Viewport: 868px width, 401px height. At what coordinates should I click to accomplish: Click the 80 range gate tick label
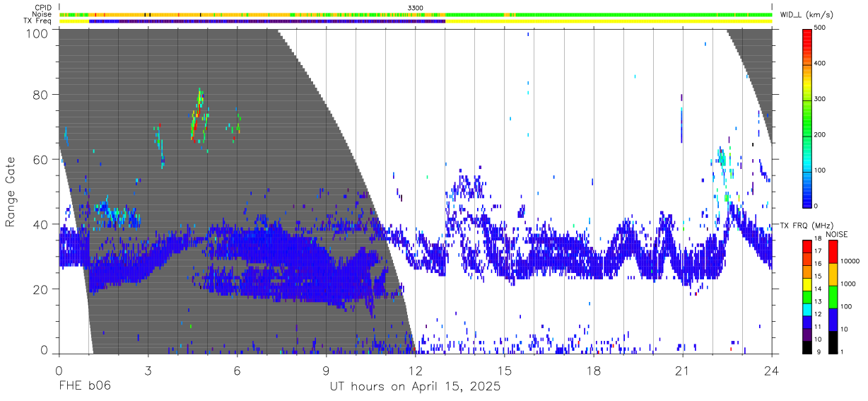[40, 95]
